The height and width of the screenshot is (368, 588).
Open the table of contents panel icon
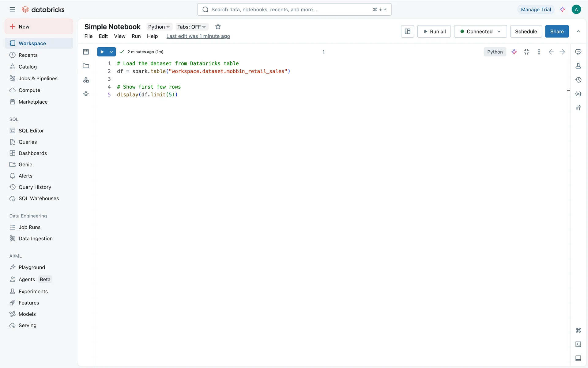(x=86, y=52)
